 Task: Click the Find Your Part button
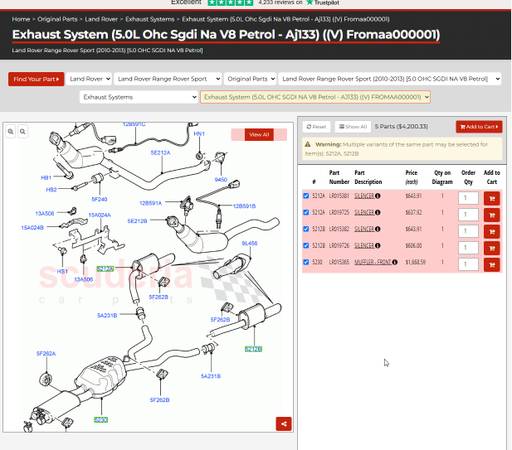(36, 79)
